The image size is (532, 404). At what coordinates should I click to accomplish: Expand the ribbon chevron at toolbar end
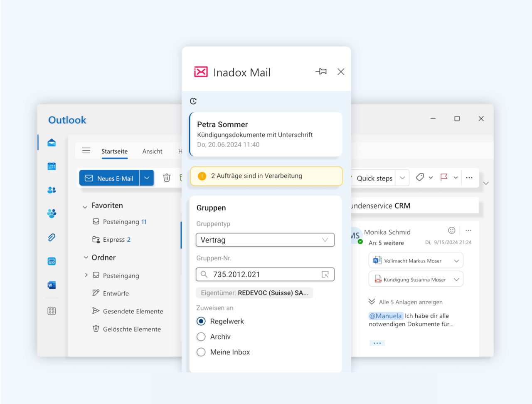tap(486, 183)
